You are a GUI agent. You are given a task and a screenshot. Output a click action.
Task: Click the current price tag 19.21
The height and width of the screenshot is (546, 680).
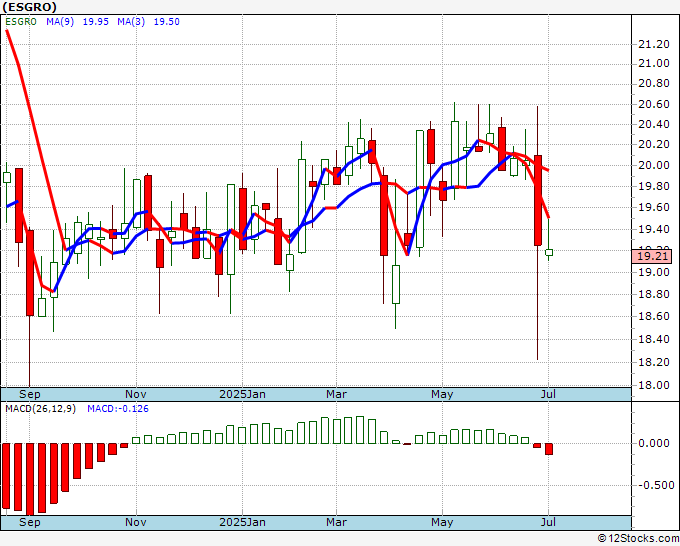(x=653, y=256)
